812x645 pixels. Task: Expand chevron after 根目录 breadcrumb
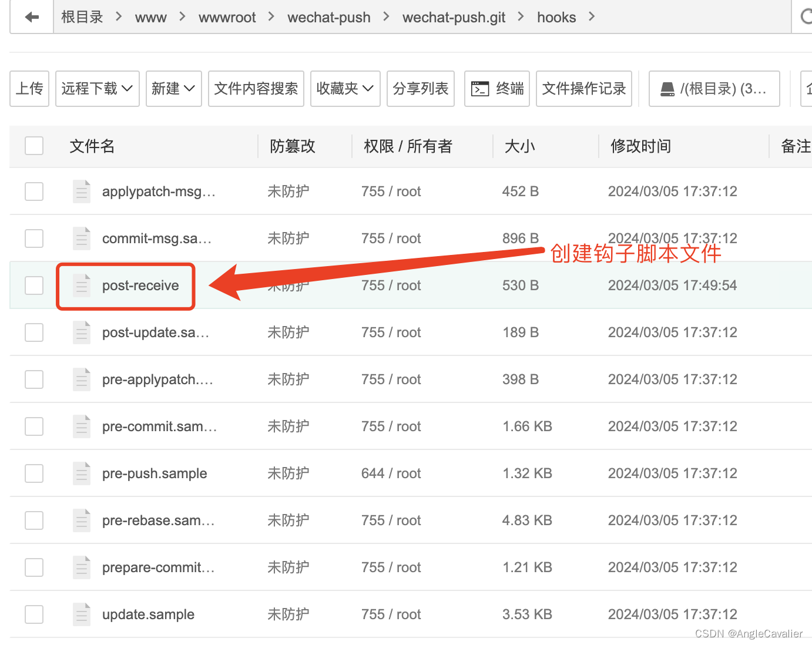[119, 16]
